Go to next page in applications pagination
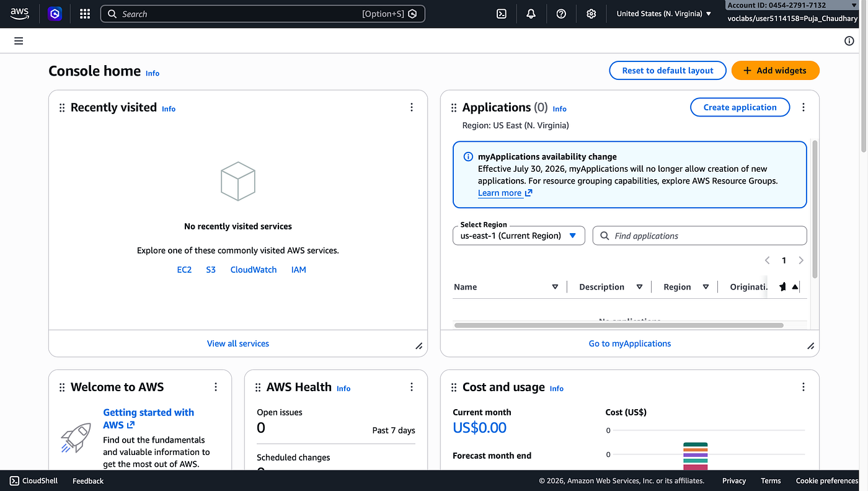The width and height of the screenshot is (868, 491). tap(801, 260)
